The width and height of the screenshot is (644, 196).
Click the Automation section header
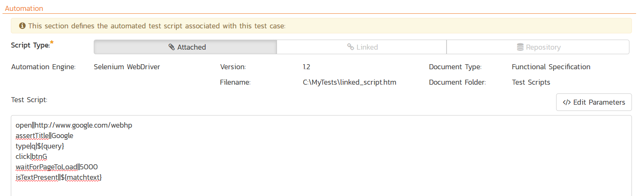click(24, 8)
